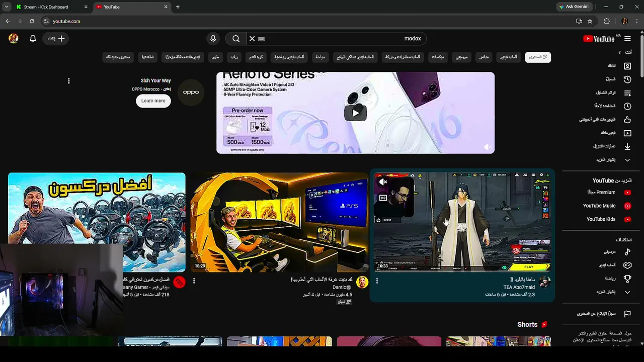Click the About (حول) footer link
Screen dimensions: 644x362
click(x=628, y=333)
